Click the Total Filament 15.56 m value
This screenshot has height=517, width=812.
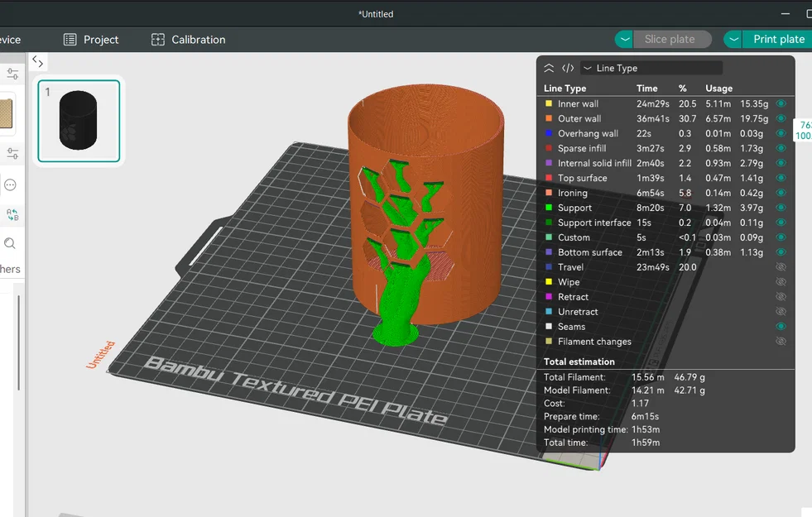click(648, 377)
